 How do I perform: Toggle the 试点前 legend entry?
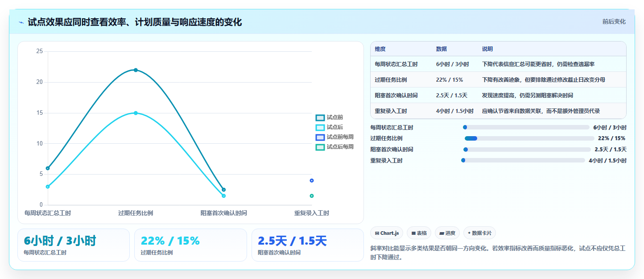pyautogui.click(x=329, y=117)
